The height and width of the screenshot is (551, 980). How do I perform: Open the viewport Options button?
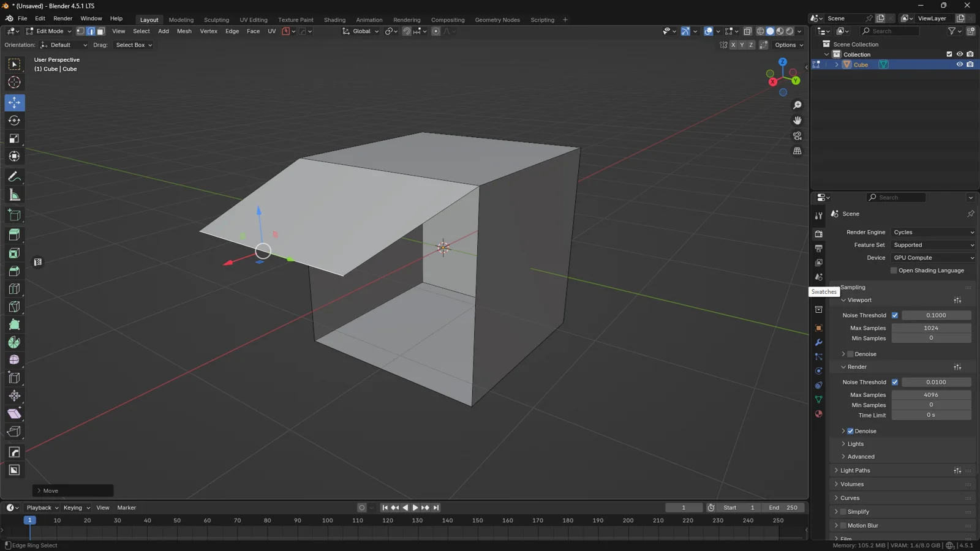(789, 45)
